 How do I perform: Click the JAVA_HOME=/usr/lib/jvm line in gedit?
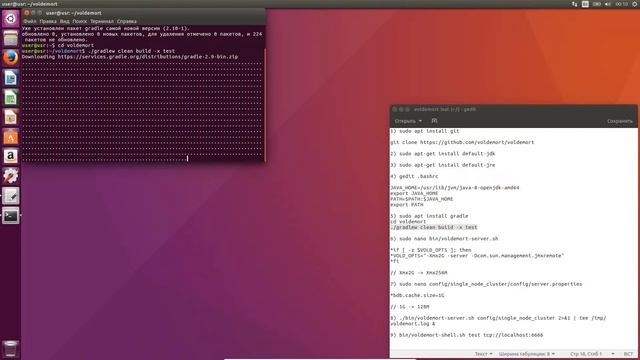coord(455,188)
